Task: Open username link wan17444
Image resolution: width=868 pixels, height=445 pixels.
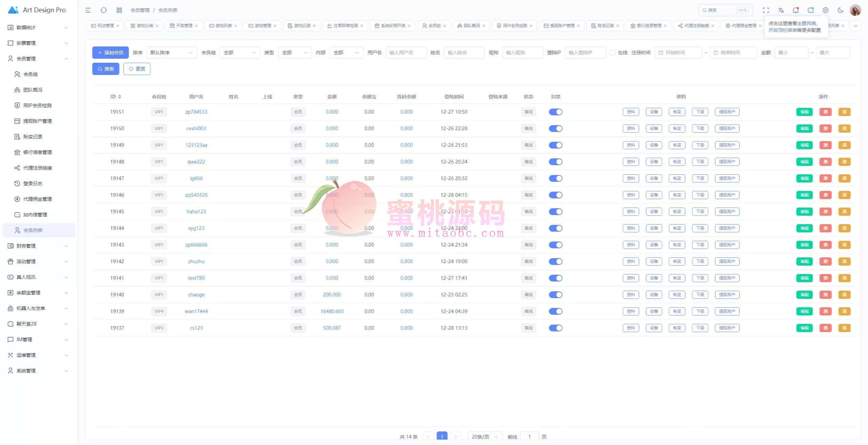Action: (x=196, y=311)
